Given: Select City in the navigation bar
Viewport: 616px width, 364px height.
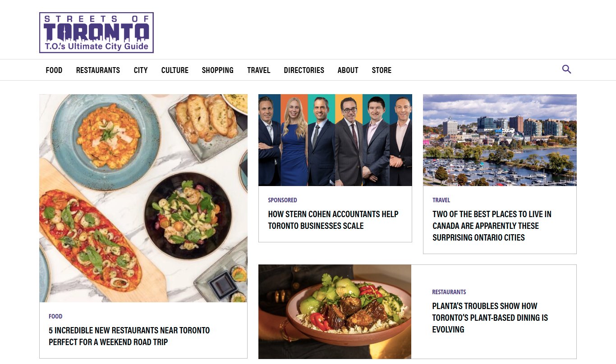Looking at the screenshot, I should pyautogui.click(x=141, y=70).
